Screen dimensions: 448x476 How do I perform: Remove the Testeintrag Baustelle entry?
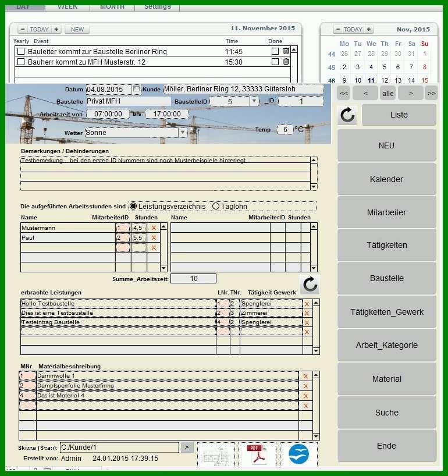click(x=307, y=322)
